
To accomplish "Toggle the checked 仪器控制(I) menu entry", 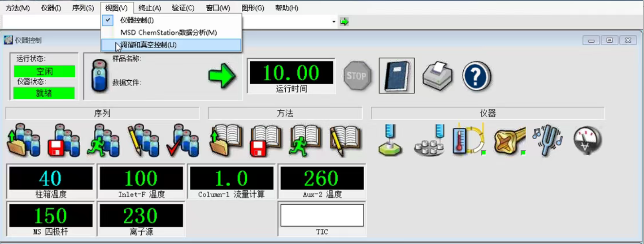I will (137, 20).
